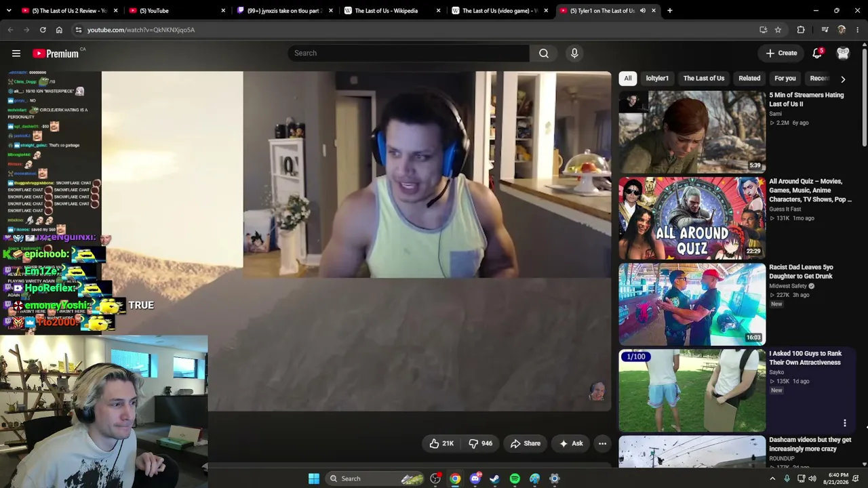Open Chrome media controls button
Viewport: 868px width, 488px height.
point(825,30)
